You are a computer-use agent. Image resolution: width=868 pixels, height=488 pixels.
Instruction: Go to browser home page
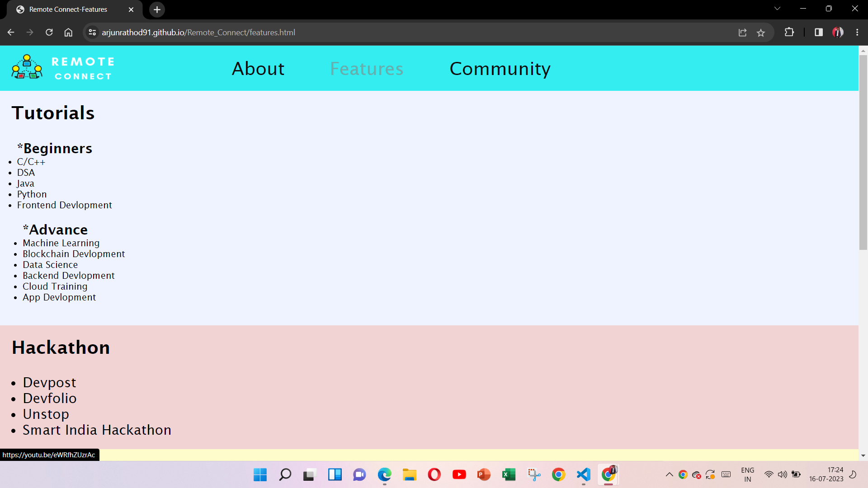[x=68, y=33]
